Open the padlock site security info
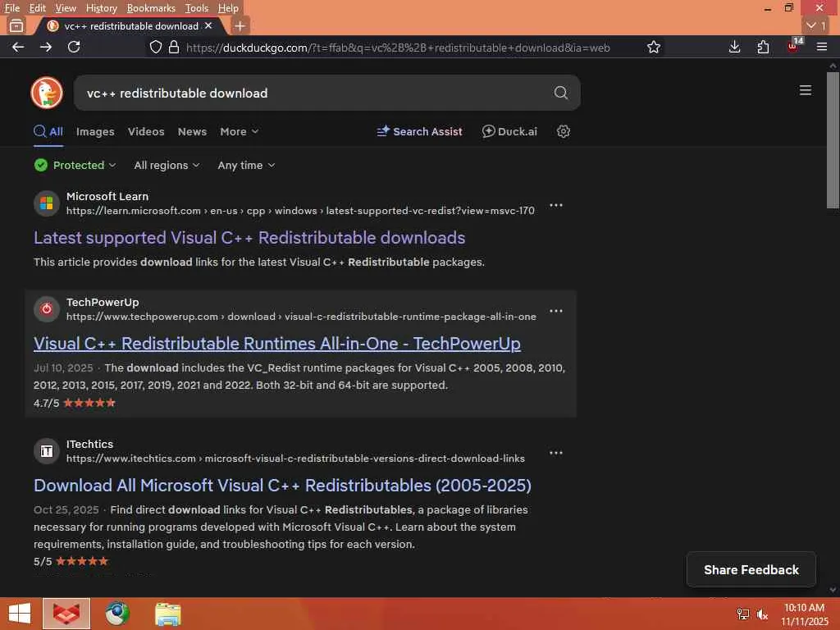 click(x=174, y=47)
